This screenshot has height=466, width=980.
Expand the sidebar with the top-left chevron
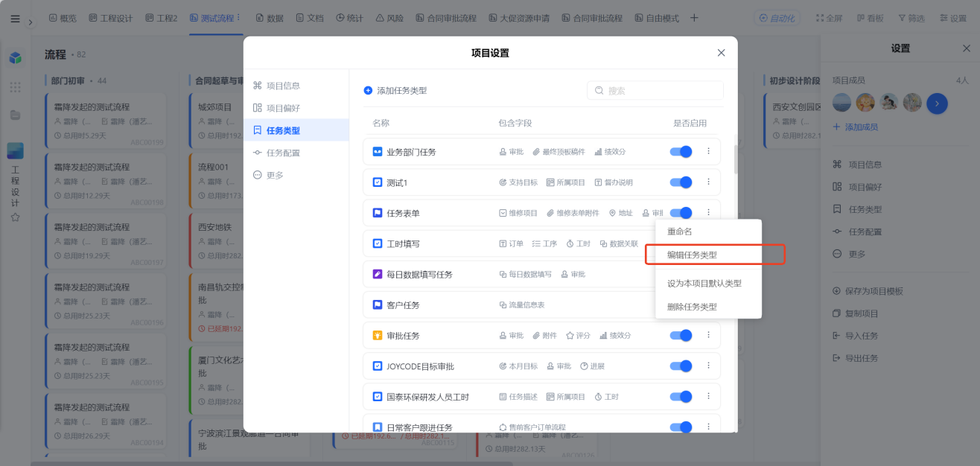[x=31, y=22]
